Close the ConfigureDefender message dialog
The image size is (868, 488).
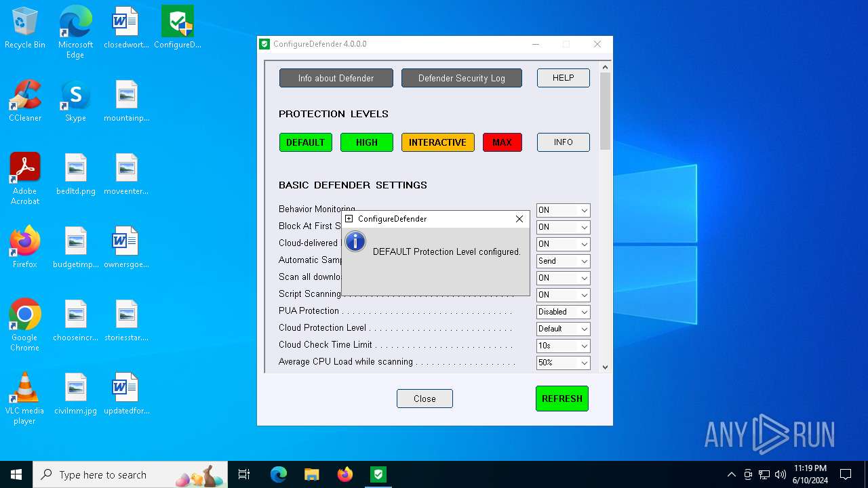(x=519, y=219)
